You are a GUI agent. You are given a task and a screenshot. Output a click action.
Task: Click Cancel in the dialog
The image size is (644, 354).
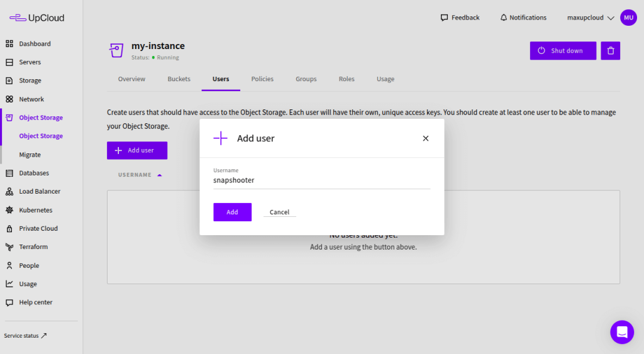[x=279, y=213]
